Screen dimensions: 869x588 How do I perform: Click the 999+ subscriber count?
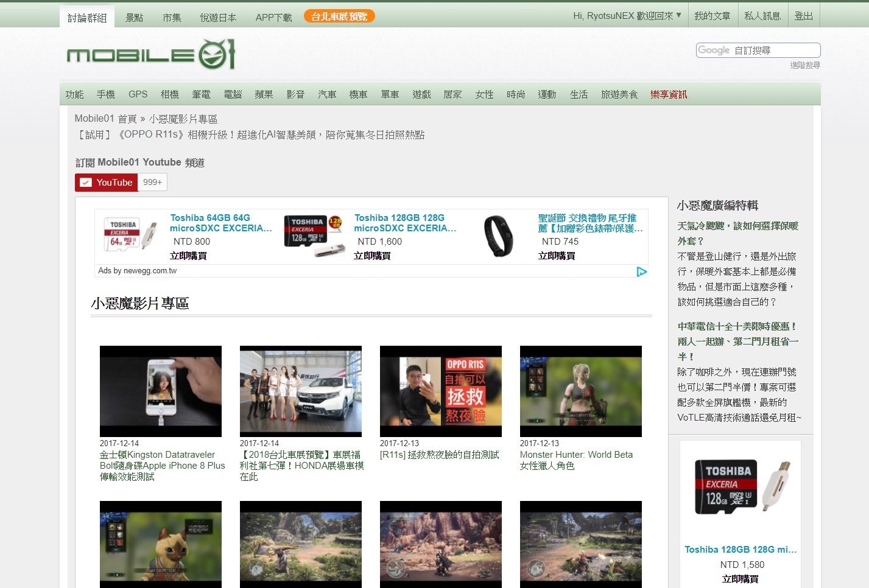point(153,183)
